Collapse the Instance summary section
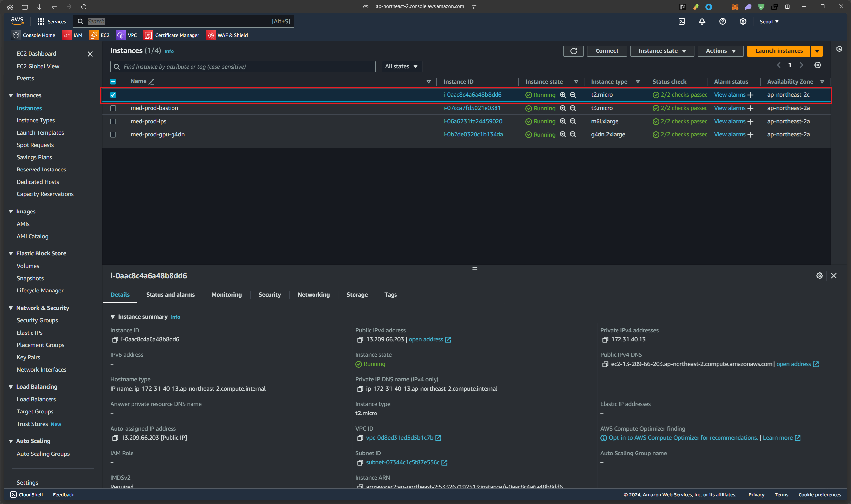851x504 pixels. click(x=113, y=317)
